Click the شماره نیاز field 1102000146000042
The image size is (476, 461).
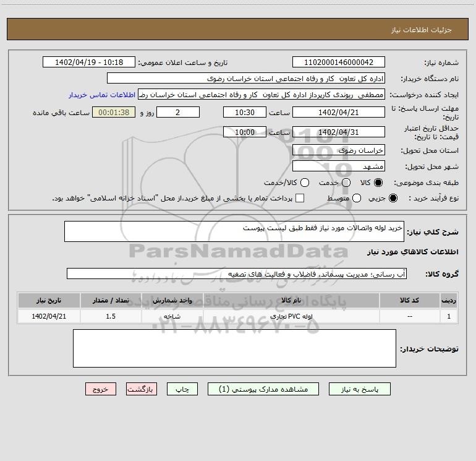[x=339, y=62]
